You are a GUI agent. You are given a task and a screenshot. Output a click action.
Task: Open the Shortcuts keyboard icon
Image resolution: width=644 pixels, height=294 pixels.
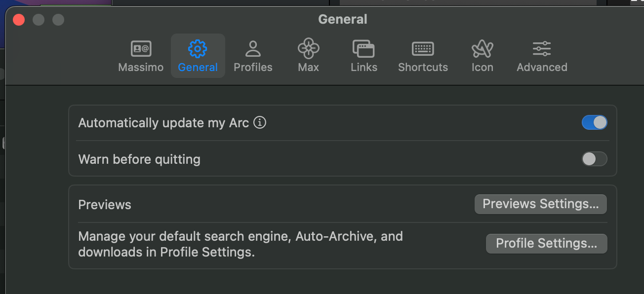pos(423,48)
